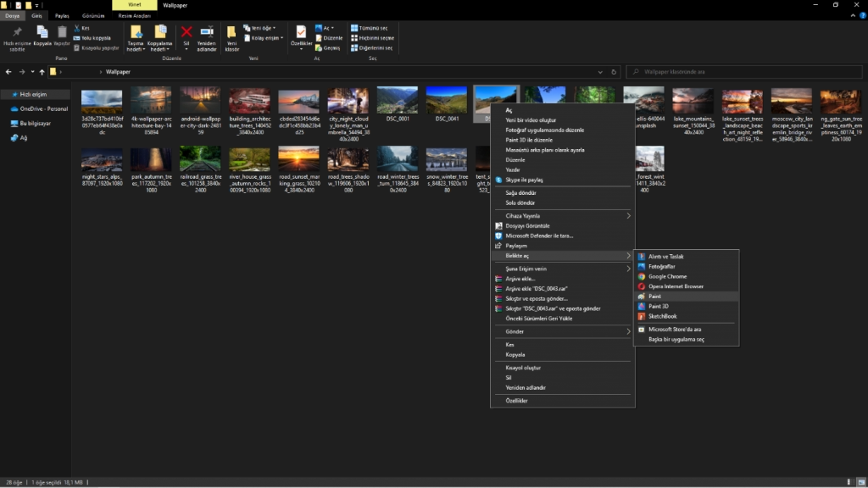
Task: Choose Google Chrome in the open-with list
Action: click(667, 276)
